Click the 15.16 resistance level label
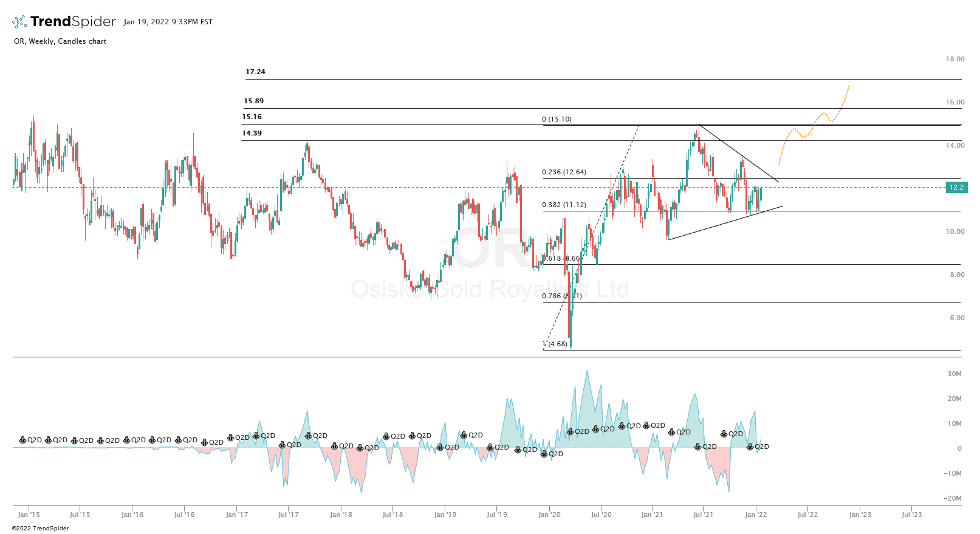Viewport: 980px width, 534px height. 252,117
